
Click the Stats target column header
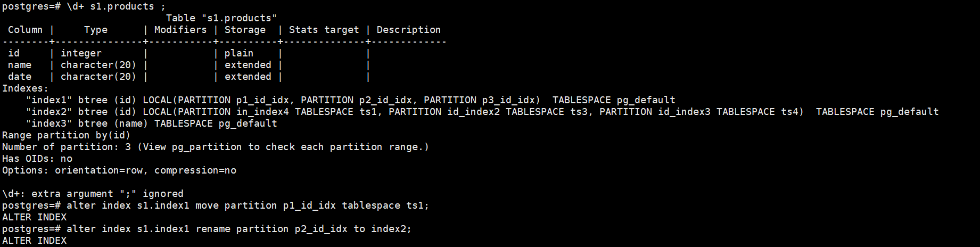(324, 30)
